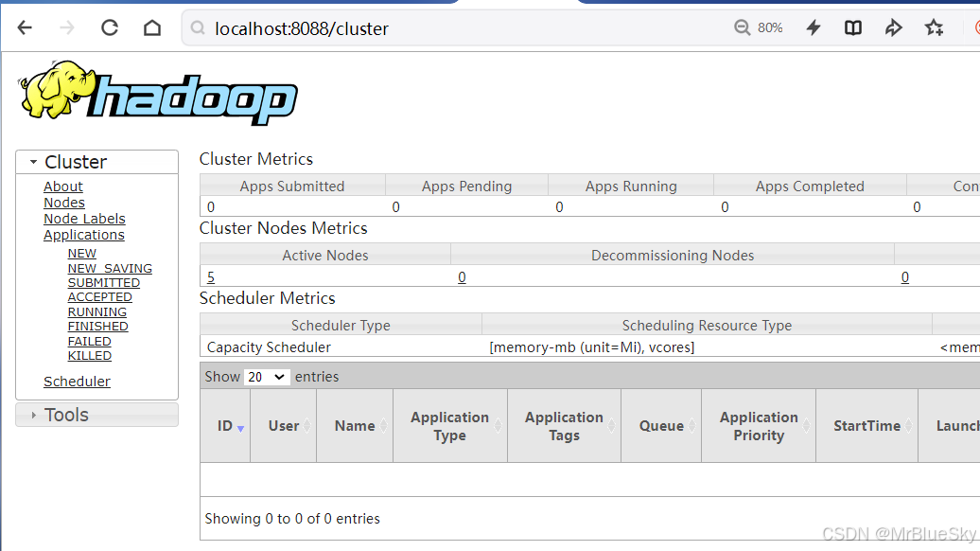The image size is (980, 551).
Task: Sort the table by ID column
Action: click(226, 426)
